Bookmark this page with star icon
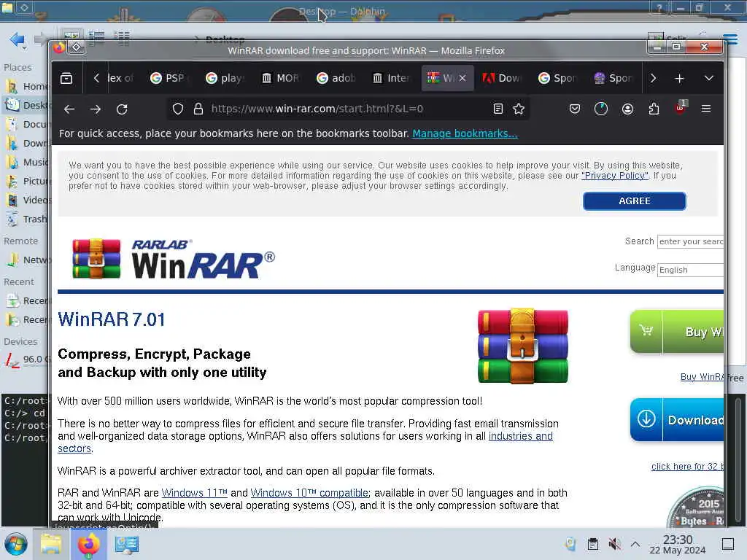This screenshot has height=560, width=747. pos(519,109)
